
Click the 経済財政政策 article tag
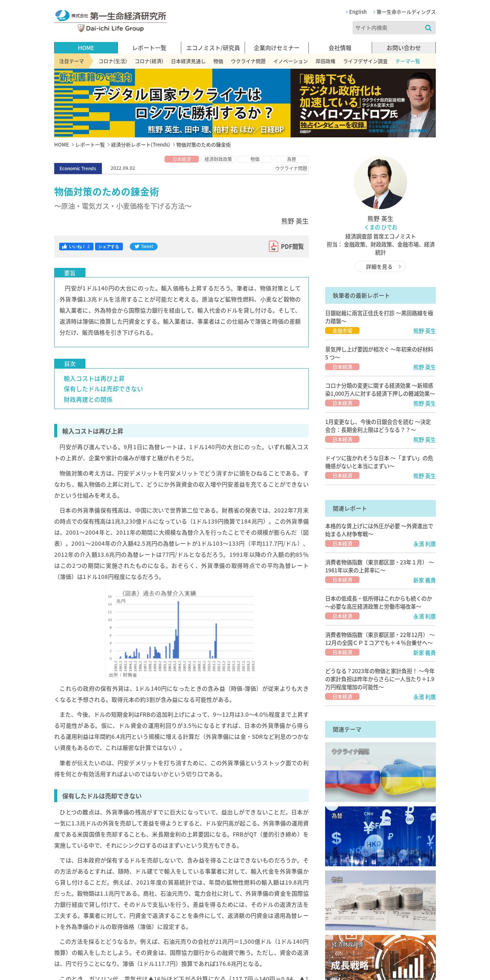coord(218,159)
